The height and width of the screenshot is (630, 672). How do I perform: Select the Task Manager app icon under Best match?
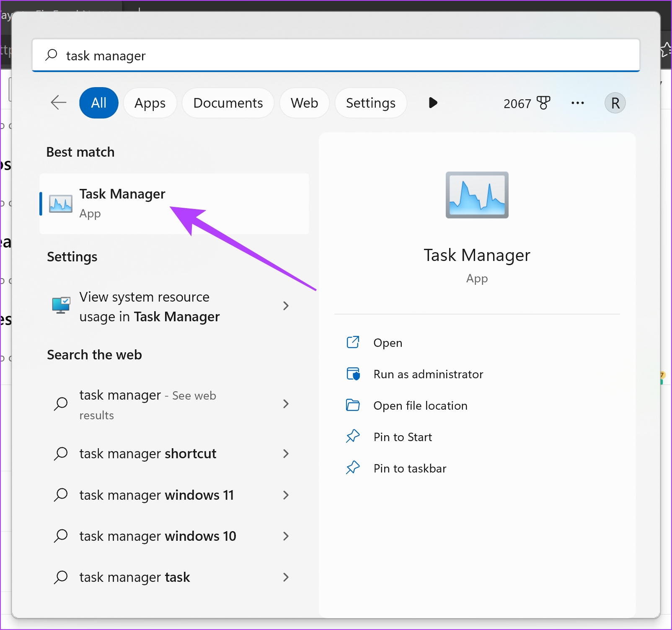point(60,203)
